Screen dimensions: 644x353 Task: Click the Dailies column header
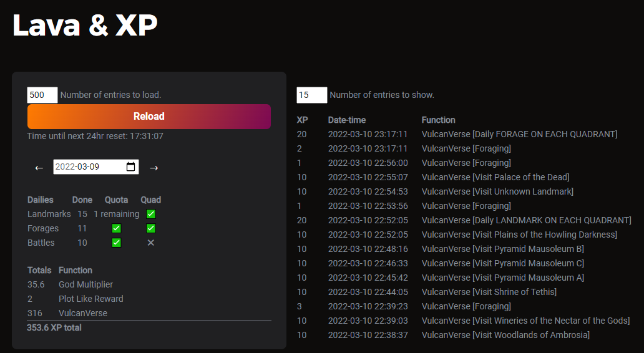click(40, 200)
